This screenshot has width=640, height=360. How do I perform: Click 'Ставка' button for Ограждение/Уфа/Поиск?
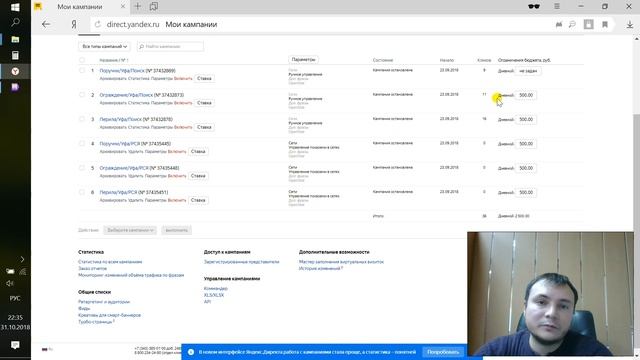click(x=204, y=103)
